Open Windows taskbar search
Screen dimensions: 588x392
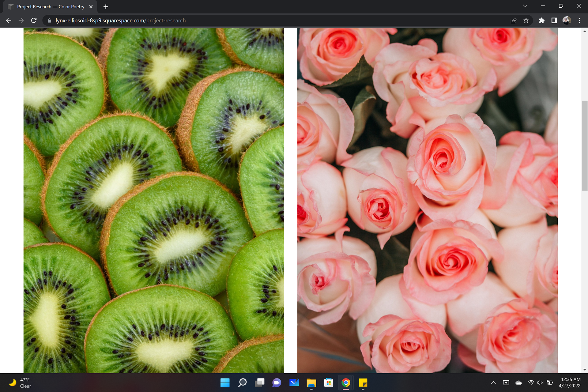[x=242, y=383]
